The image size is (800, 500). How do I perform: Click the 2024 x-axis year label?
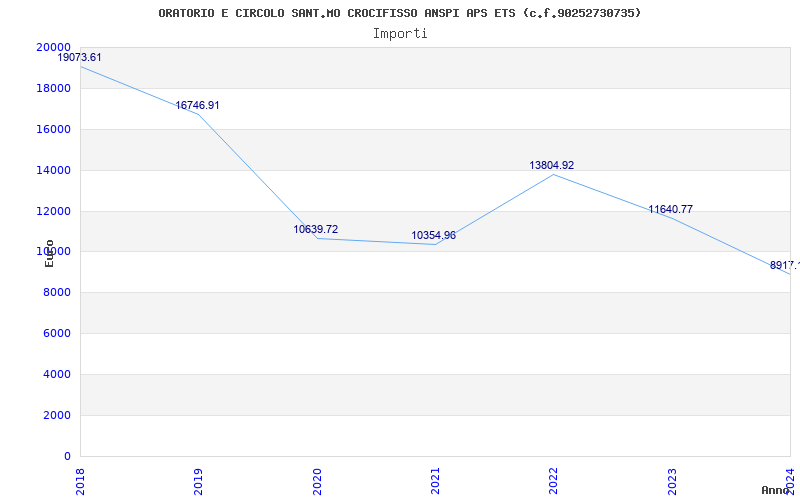[x=790, y=481]
